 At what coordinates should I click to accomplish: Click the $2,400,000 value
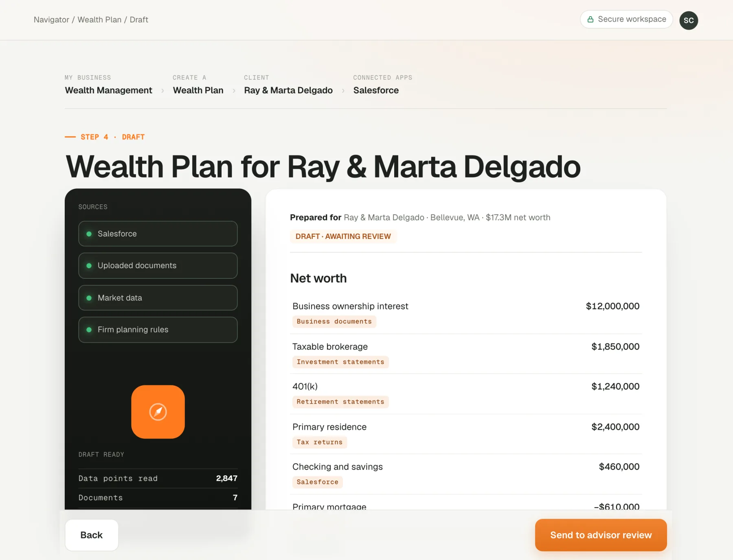click(615, 427)
